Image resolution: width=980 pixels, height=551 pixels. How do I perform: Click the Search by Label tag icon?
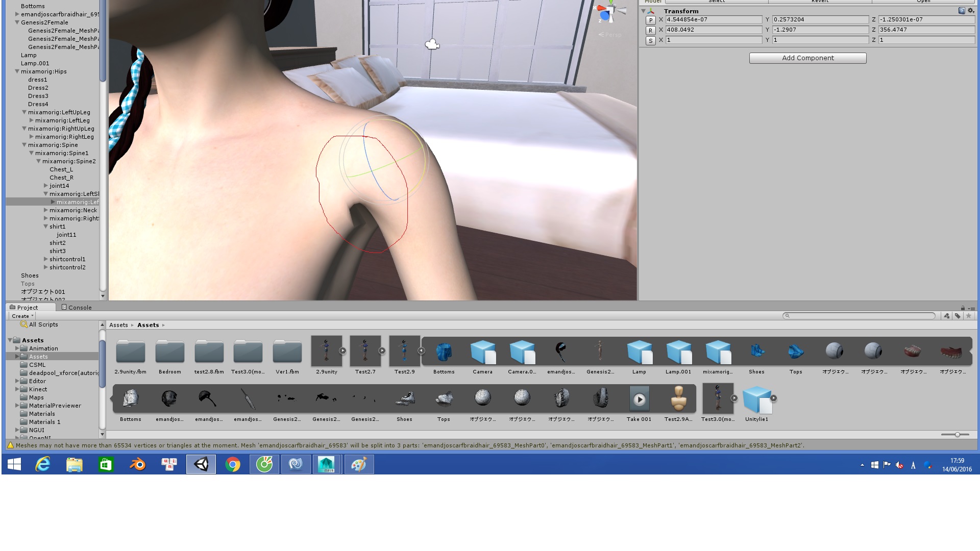click(x=958, y=316)
